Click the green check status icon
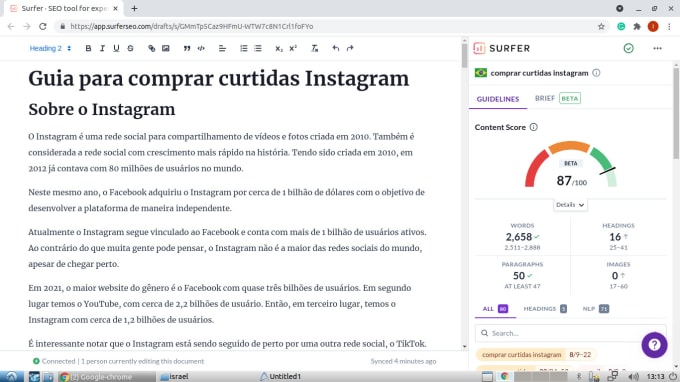Viewport: 680px width, 382px height. (x=628, y=48)
